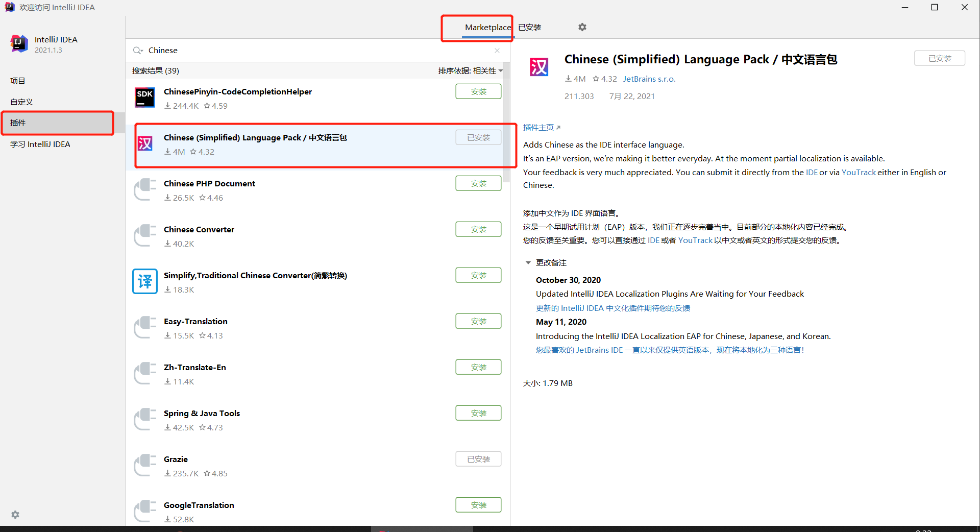Install GoogleTranslation plugin
This screenshot has width=980, height=532.
[x=478, y=505]
